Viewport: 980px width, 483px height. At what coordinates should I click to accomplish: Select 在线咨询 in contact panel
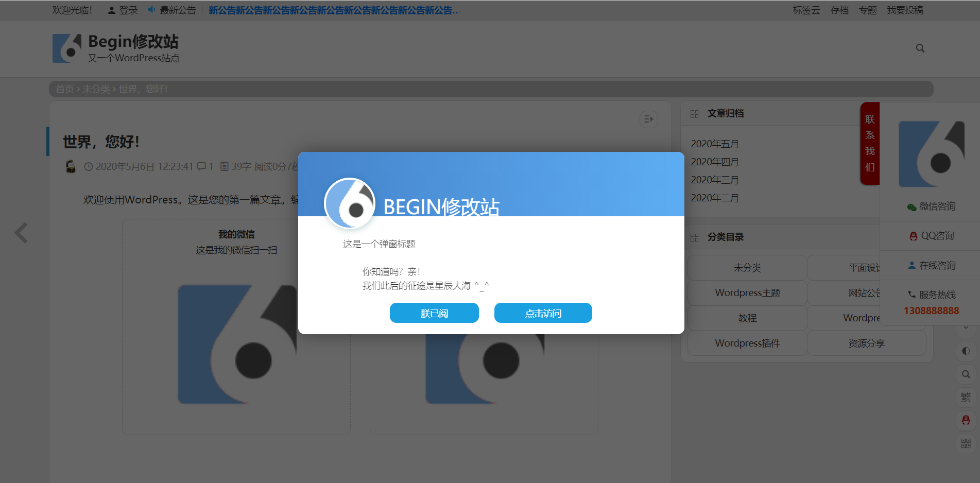pos(931,266)
